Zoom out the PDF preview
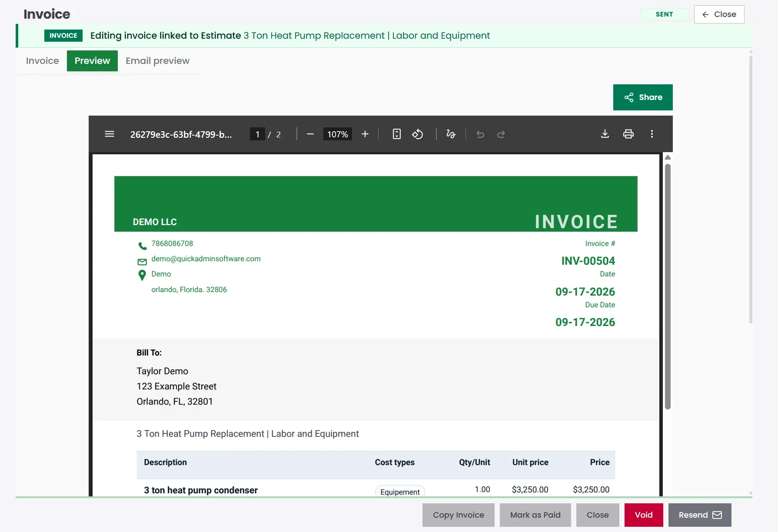The width and height of the screenshot is (778, 532). click(310, 134)
